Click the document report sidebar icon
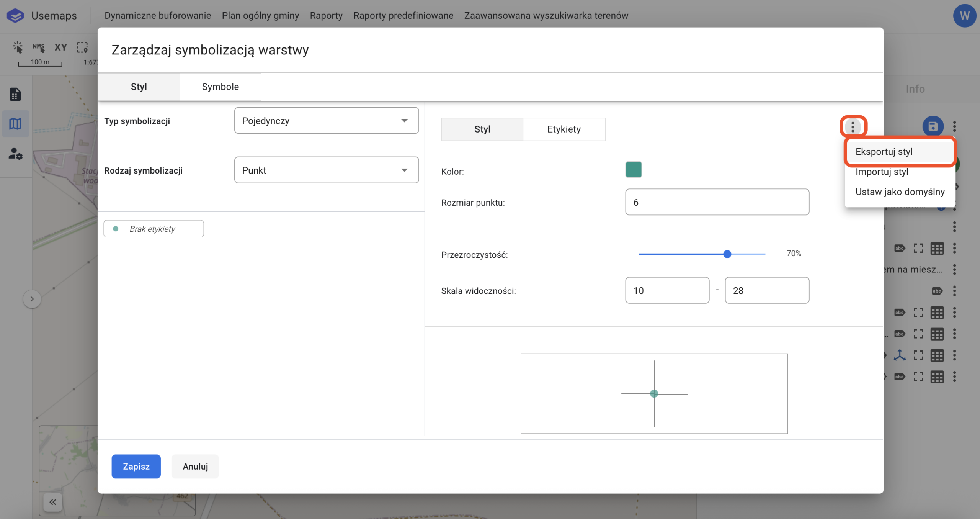The width and height of the screenshot is (980, 519). (15, 94)
